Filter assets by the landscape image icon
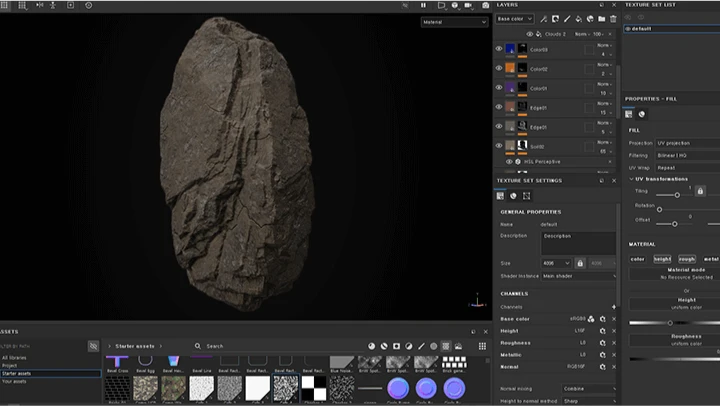The width and height of the screenshot is (720, 406). pyautogui.click(x=458, y=346)
